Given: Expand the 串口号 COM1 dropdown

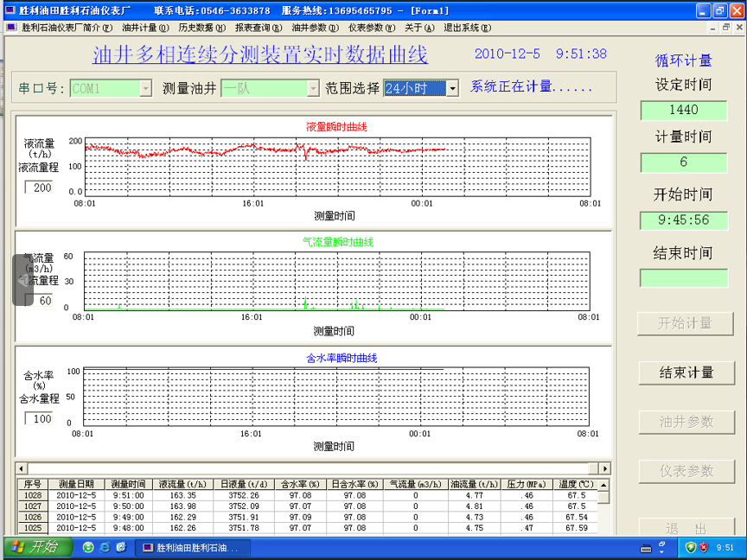Looking at the screenshot, I should pos(144,88).
